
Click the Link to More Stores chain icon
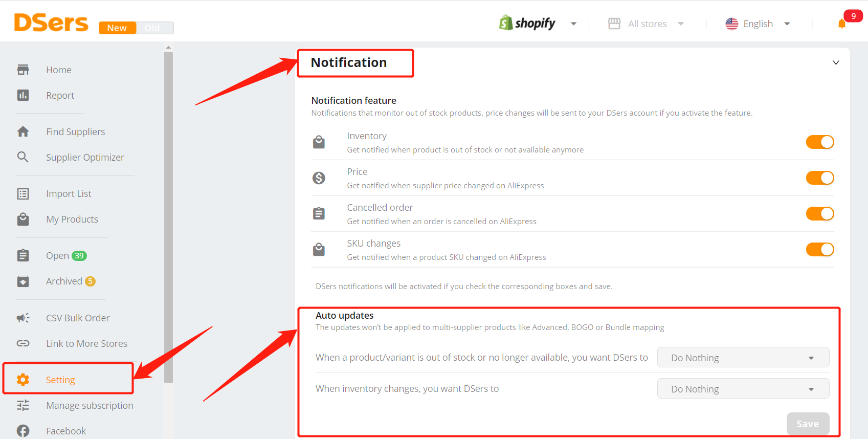tap(23, 343)
